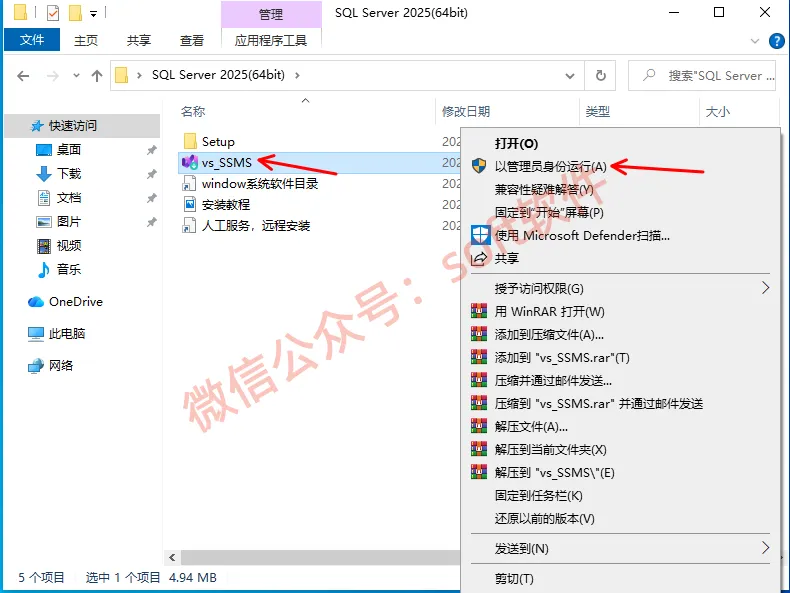Unpin 文档 from quick access

coord(151,197)
